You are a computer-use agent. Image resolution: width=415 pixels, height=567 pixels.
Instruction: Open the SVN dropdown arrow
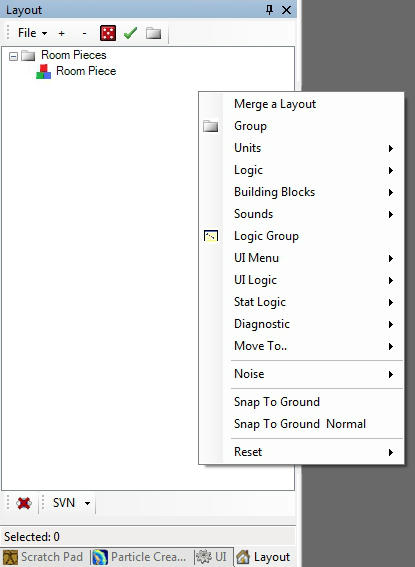pos(87,503)
